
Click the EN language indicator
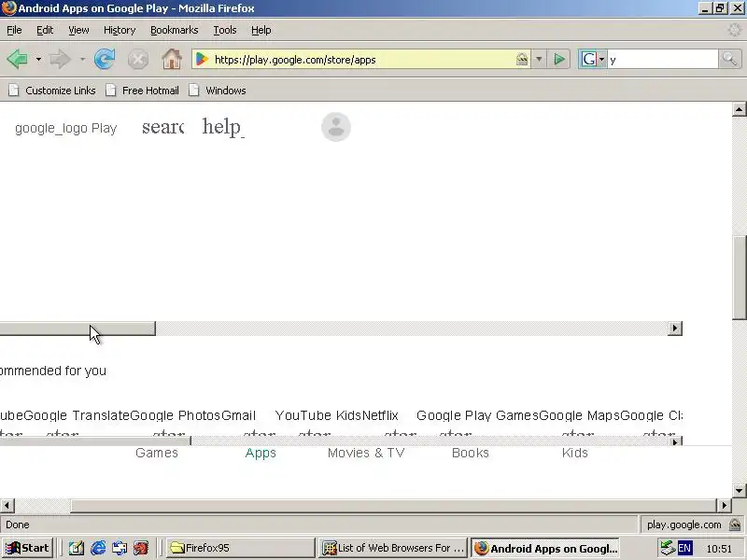pyautogui.click(x=684, y=548)
